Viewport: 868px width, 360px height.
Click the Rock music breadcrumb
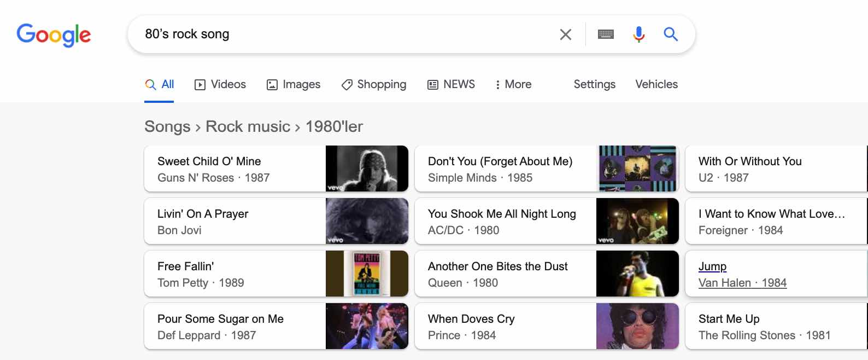[248, 126]
